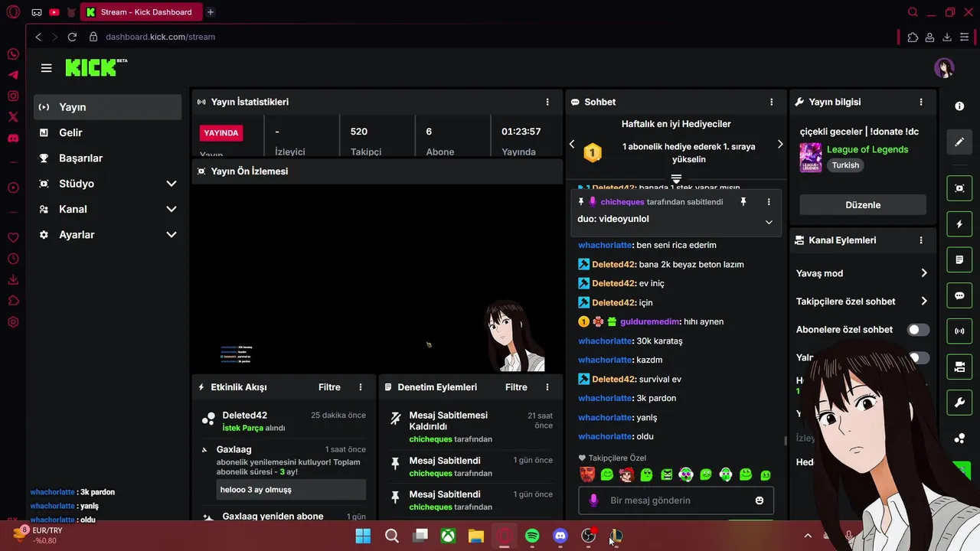
Task: Click the League of Legends game thumbnail
Action: point(811,158)
